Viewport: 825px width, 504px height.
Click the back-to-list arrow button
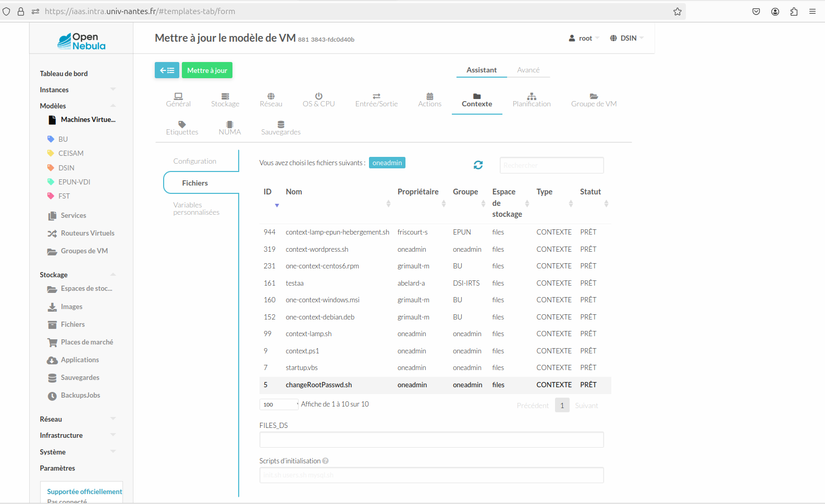pyautogui.click(x=167, y=70)
